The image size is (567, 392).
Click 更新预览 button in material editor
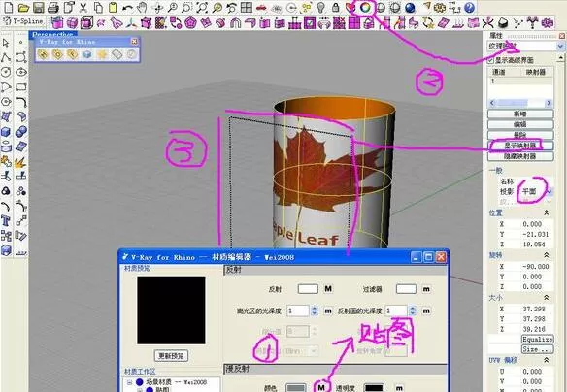[x=171, y=356]
